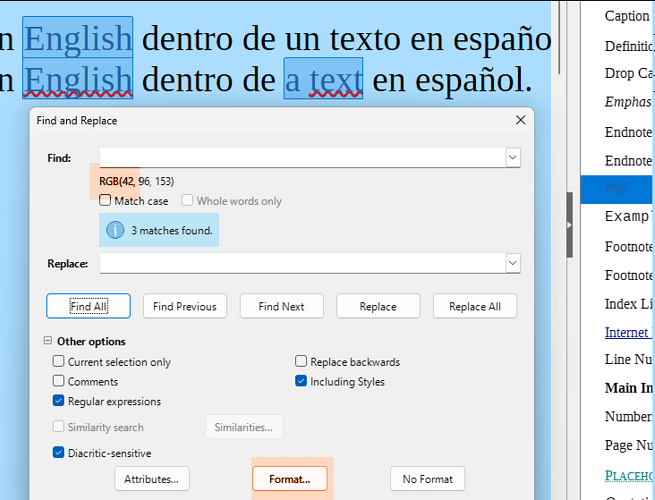
Task: Click the Similarities... button
Action: (244, 427)
